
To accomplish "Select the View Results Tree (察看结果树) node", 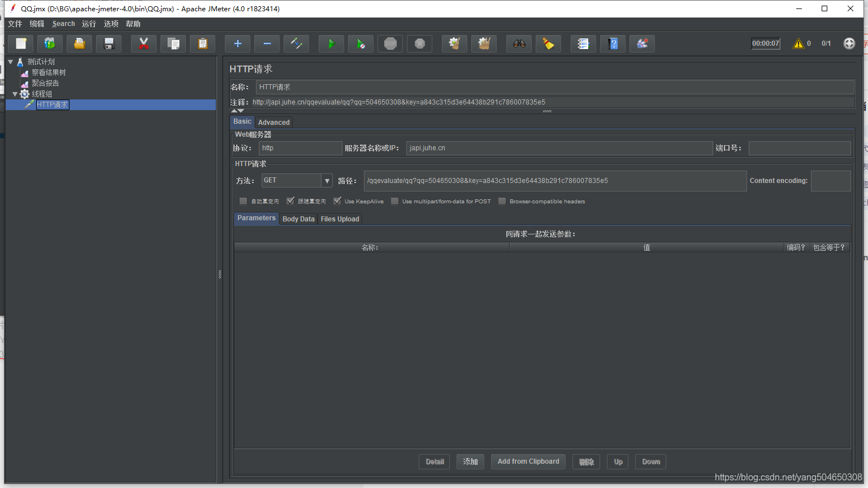I will [x=49, y=72].
